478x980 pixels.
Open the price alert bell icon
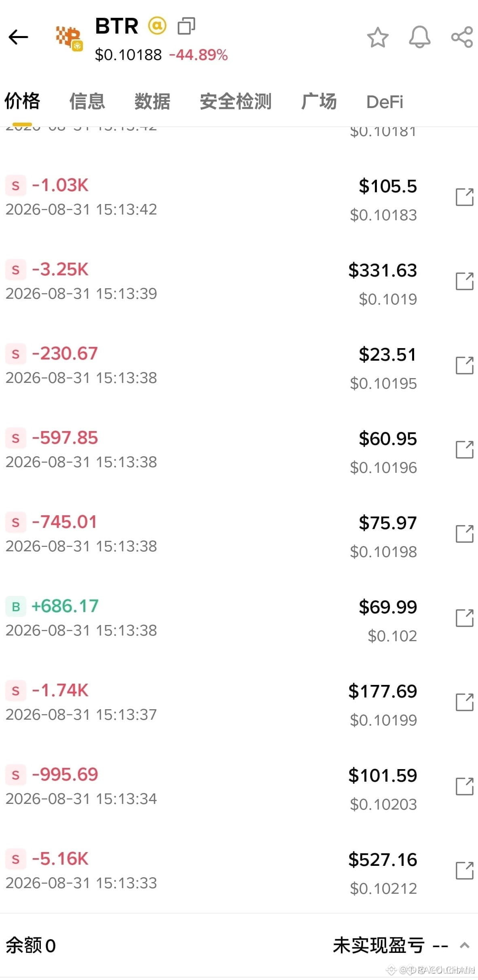420,37
